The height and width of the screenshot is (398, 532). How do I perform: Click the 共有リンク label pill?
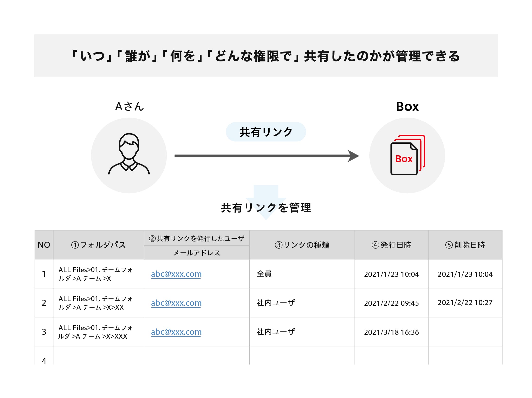tap(266, 132)
